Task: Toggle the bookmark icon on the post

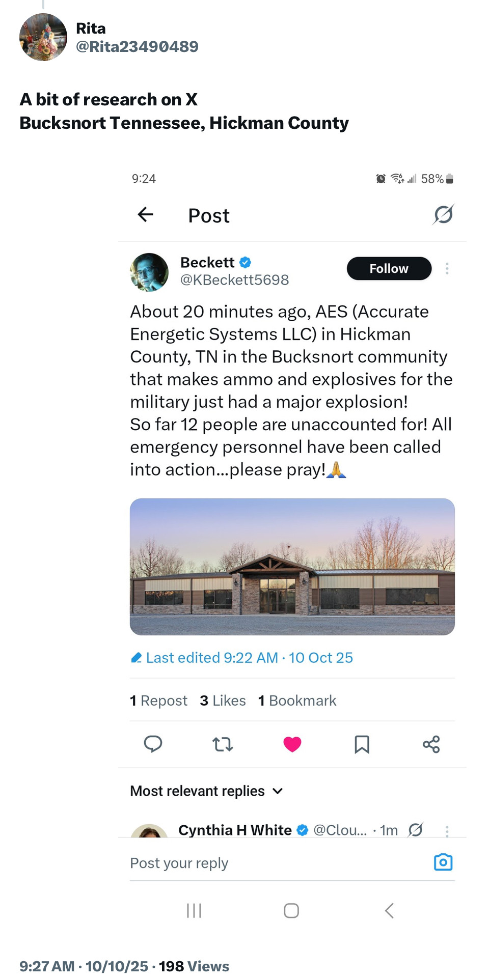Action: coord(362,744)
